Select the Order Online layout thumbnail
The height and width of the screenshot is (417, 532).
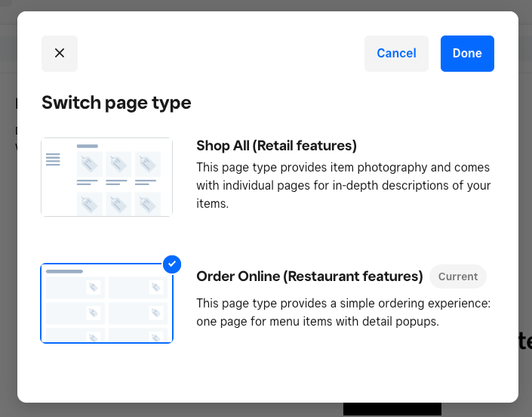coord(106,303)
